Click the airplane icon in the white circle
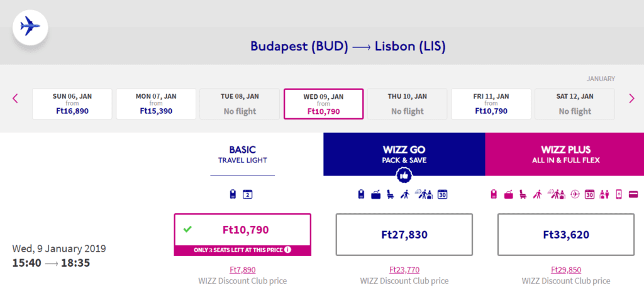This screenshot has height=307, width=644. pos(30,28)
